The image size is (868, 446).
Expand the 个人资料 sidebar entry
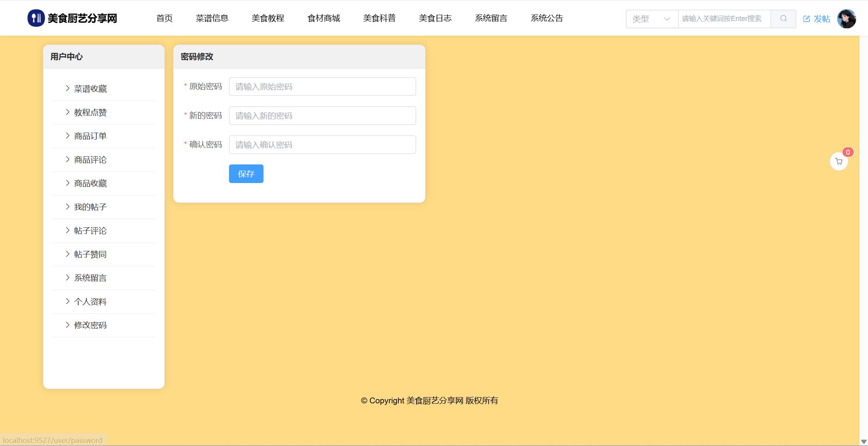[x=90, y=302]
